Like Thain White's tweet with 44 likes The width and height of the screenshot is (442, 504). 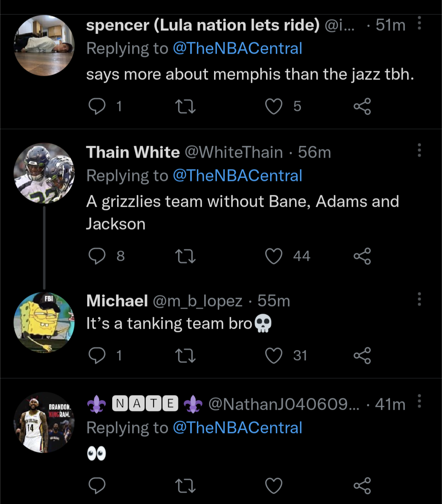pos(274,256)
